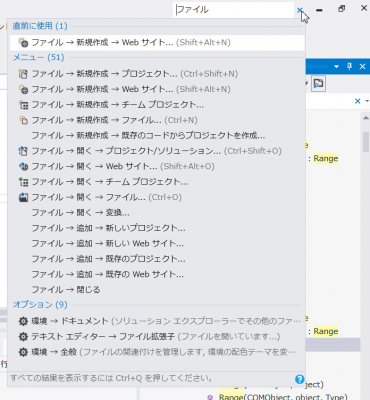This screenshot has height=400, width=370.
Task: Click highlighted toolbar icon in background panel
Action: click(x=318, y=83)
